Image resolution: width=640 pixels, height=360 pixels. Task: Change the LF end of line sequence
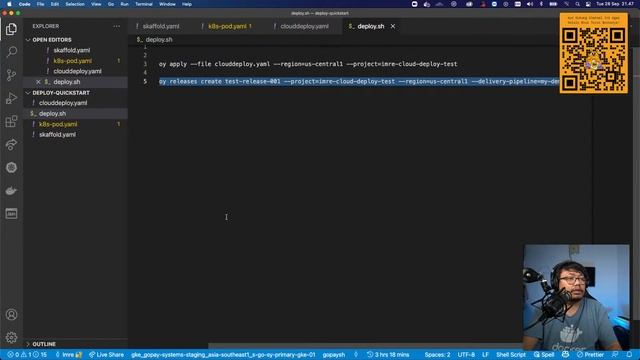(x=485, y=355)
